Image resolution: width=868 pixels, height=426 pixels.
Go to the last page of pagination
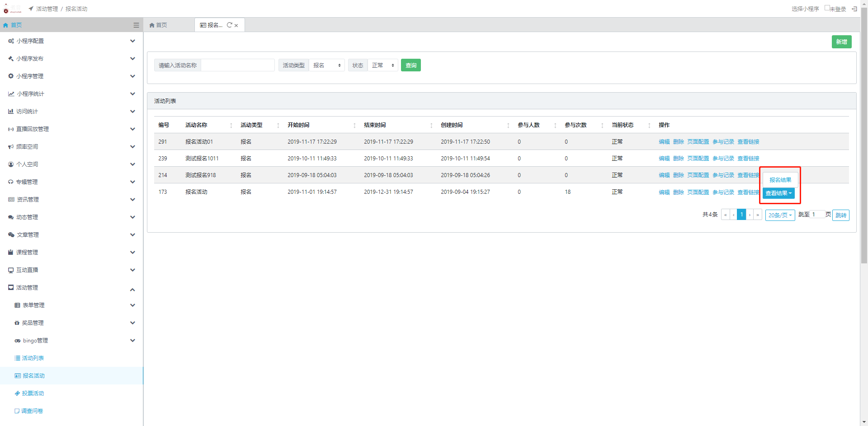[758, 215]
